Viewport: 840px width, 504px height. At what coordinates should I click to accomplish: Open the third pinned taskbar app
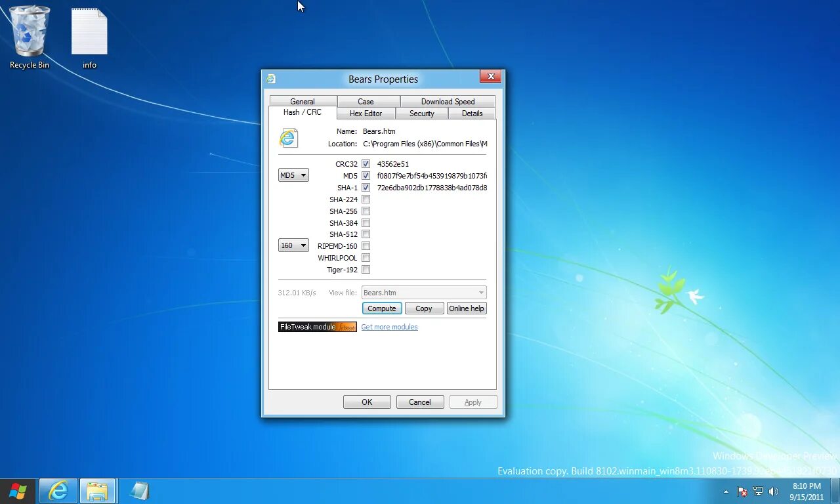(139, 491)
